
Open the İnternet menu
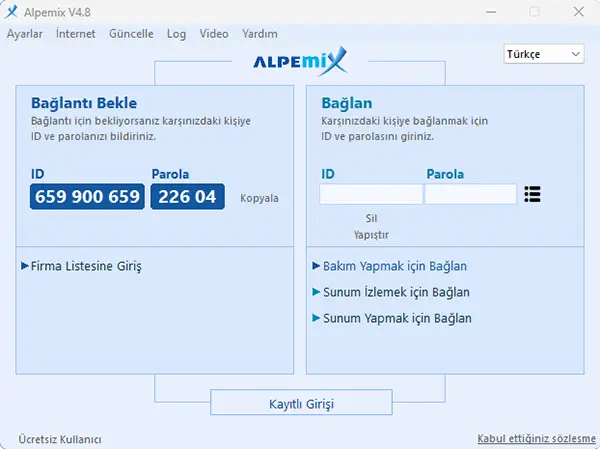tap(76, 34)
